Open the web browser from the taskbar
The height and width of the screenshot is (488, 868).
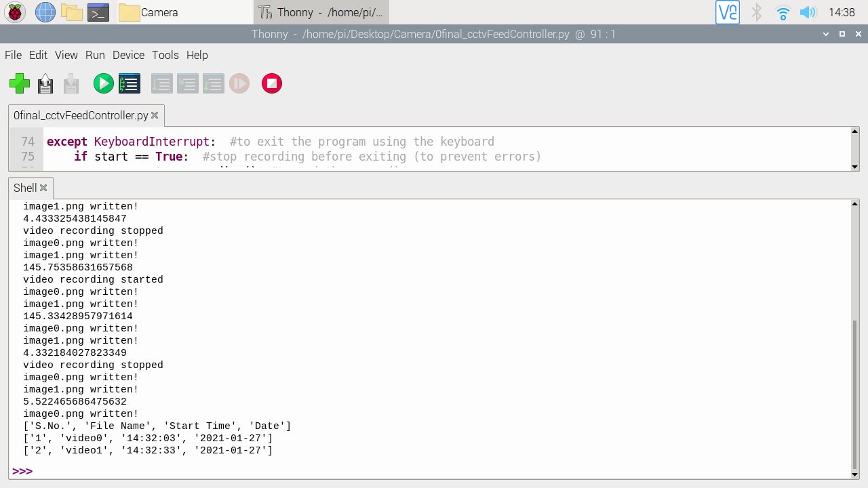(x=45, y=12)
